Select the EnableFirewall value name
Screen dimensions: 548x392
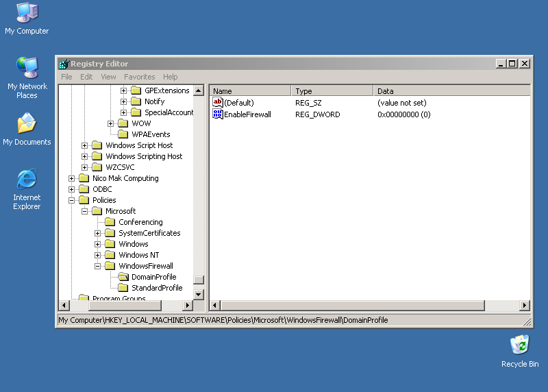tap(247, 114)
